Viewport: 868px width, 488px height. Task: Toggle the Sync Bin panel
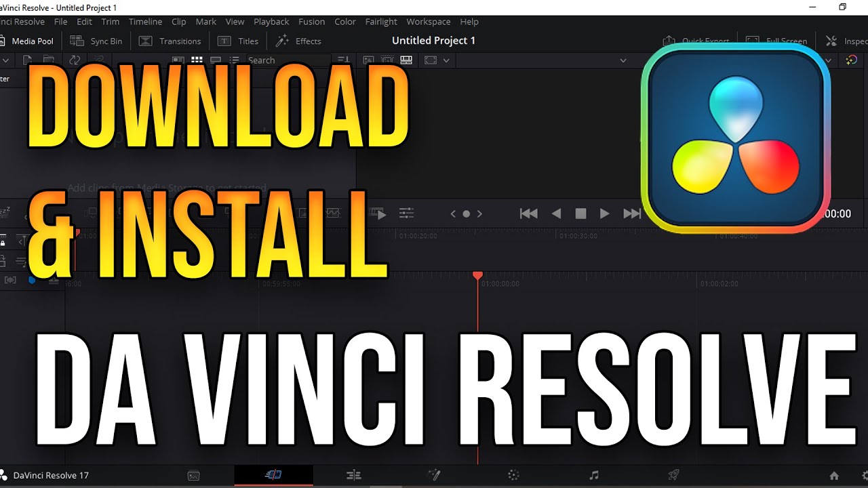(97, 41)
